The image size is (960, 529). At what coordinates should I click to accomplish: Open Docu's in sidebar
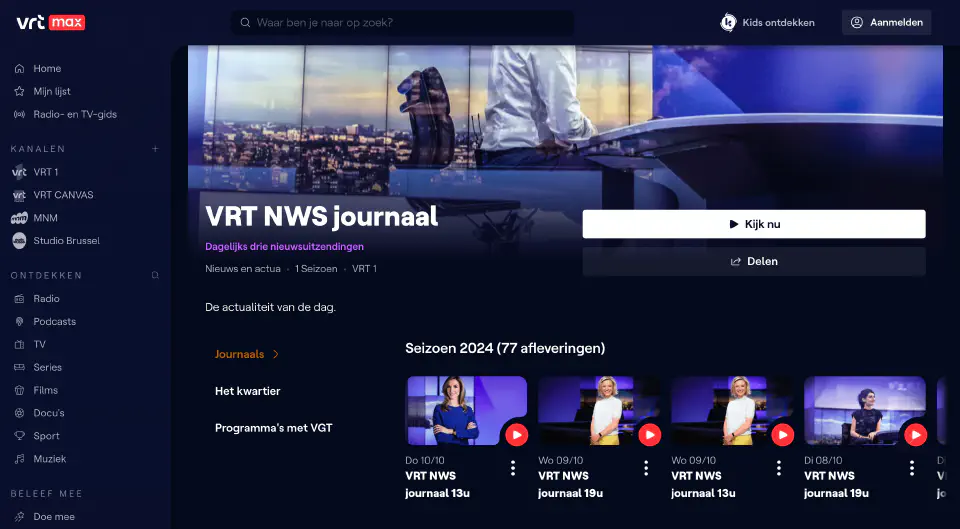pos(39,413)
